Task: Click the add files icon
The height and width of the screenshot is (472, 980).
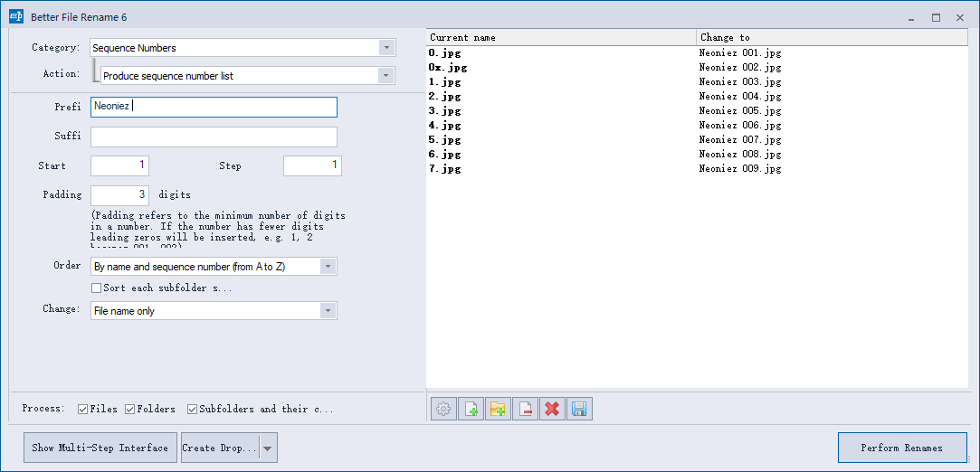Action: coord(471,409)
